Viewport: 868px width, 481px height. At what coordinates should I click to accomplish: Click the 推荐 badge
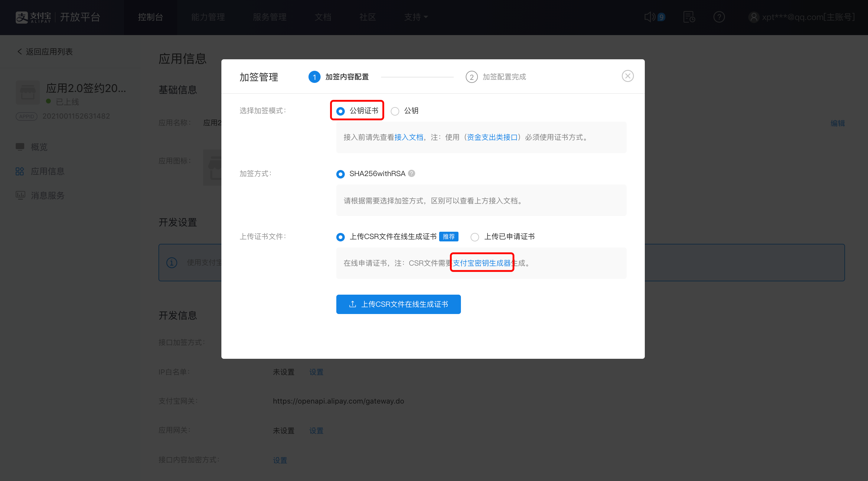pos(449,237)
